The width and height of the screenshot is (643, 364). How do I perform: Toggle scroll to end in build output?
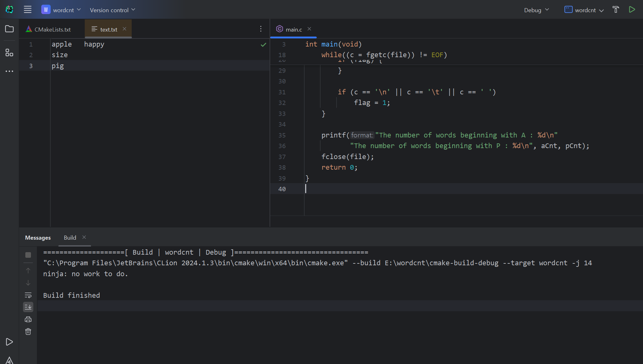pyautogui.click(x=28, y=307)
